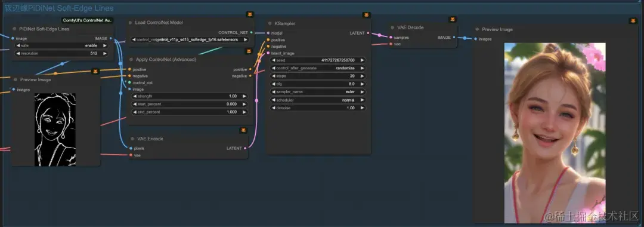Screen dimensions: 644x227
Task: Select next ControlNet model with the right arrow
Action: 245,40
